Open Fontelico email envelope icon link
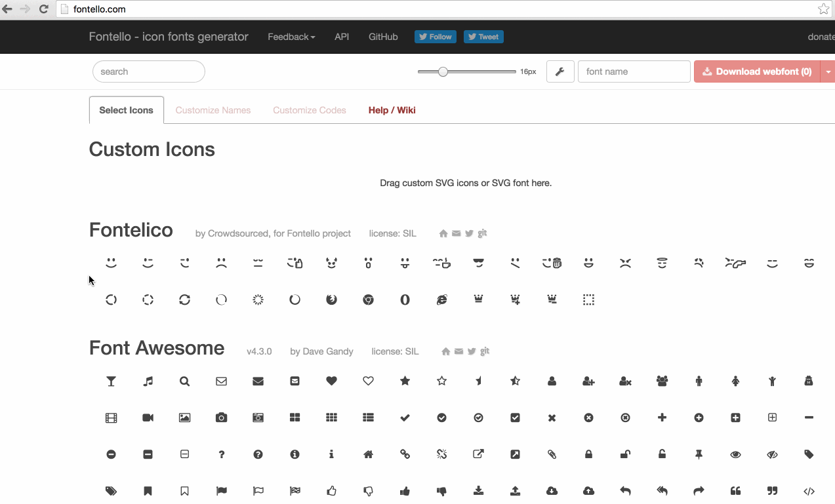 [x=457, y=233]
